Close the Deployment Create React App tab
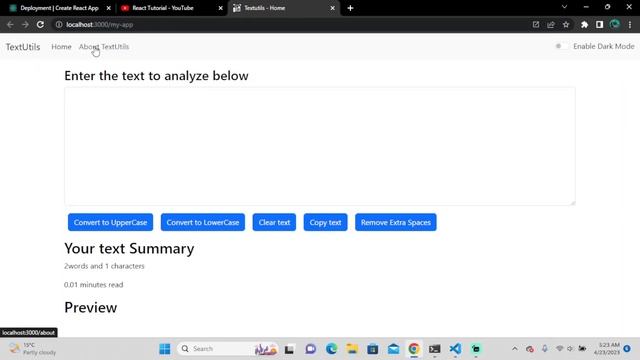Image resolution: width=640 pixels, height=360 pixels. 109,8
